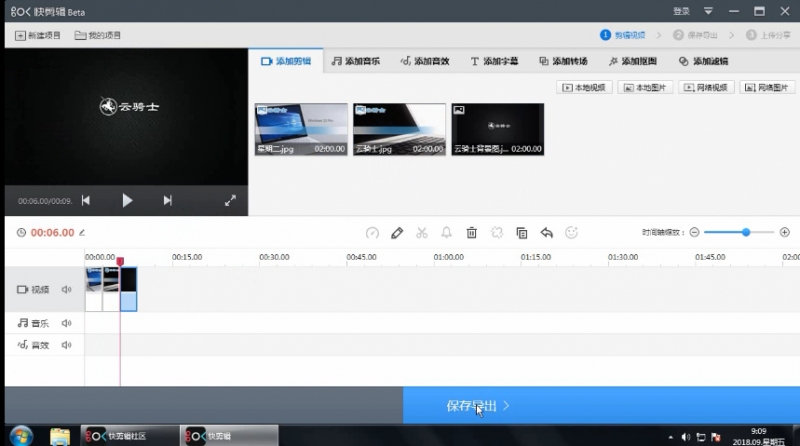Click 网络视频 button
This screenshot has width=800, height=446.
pos(706,88)
